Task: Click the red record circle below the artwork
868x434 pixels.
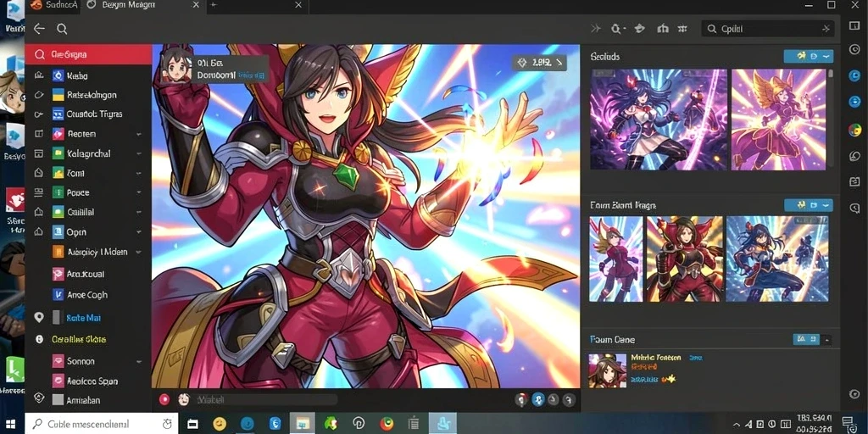Action: pyautogui.click(x=164, y=399)
